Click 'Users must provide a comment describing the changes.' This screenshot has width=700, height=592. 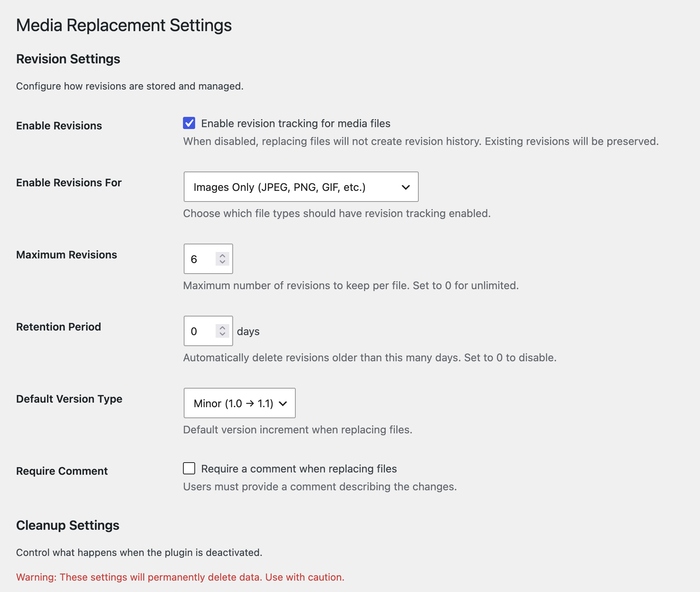click(x=320, y=487)
